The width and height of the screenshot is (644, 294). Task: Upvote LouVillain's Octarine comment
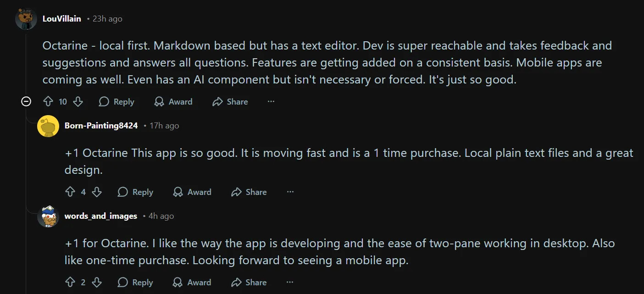tap(48, 102)
